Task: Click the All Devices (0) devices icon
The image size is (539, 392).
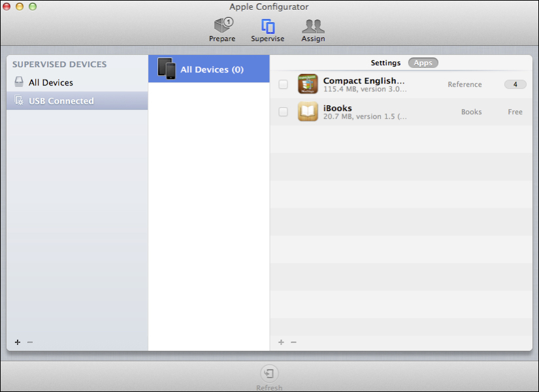Action: [x=167, y=69]
